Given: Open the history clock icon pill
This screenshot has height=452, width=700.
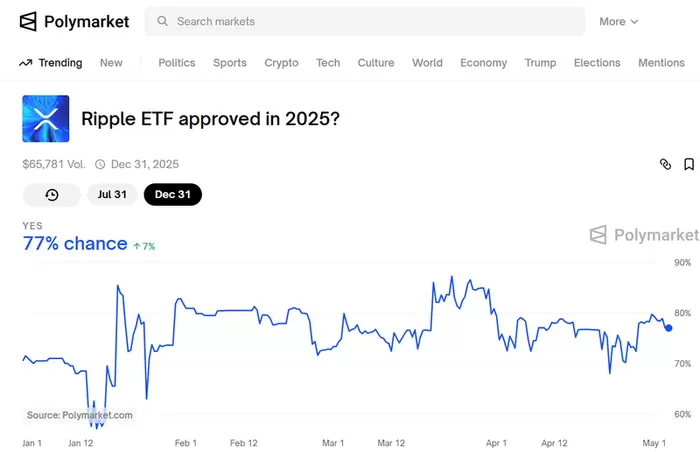Looking at the screenshot, I should pos(51,194).
